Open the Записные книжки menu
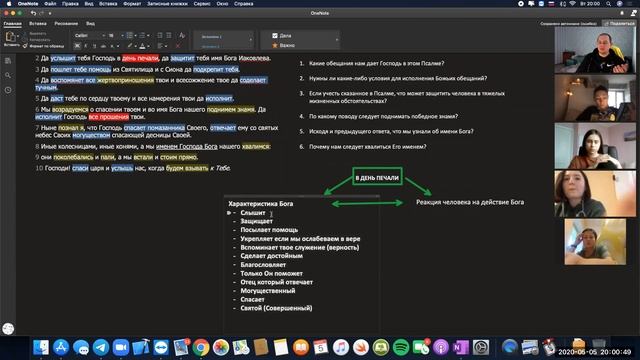The image size is (640, 360). pos(167,4)
